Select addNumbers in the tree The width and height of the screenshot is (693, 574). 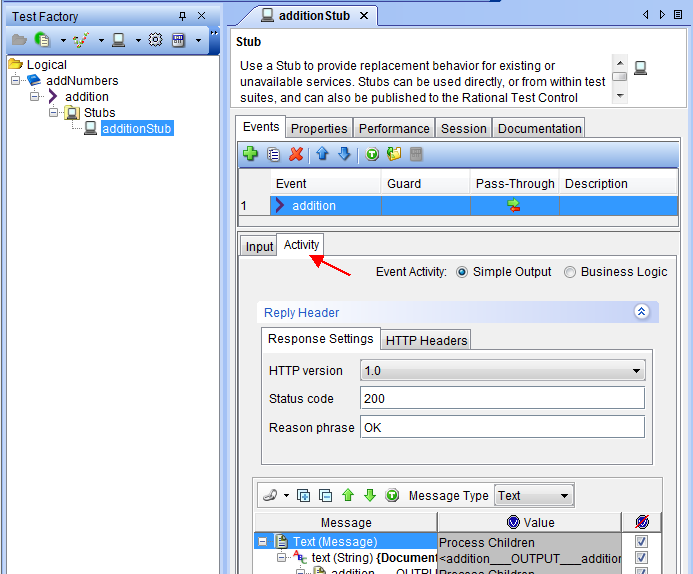[82, 80]
